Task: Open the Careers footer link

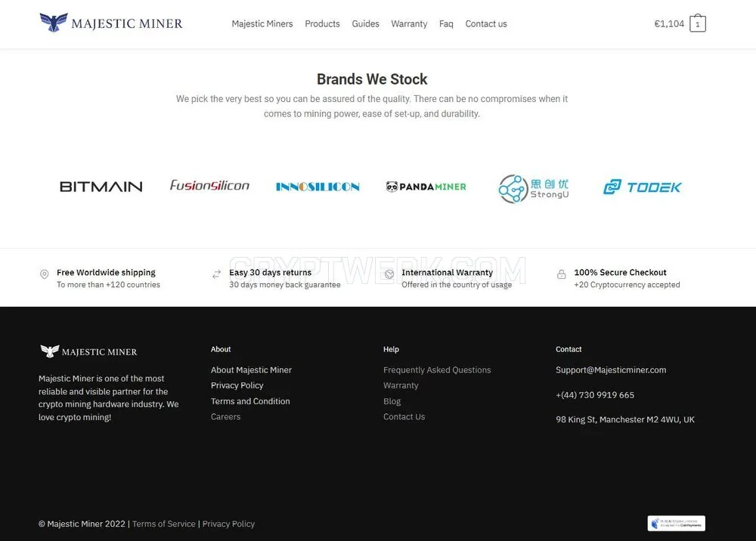Action: 225,417
